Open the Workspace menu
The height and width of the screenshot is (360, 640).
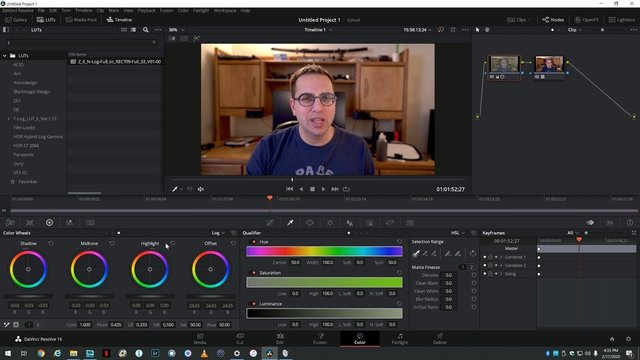[225, 11]
